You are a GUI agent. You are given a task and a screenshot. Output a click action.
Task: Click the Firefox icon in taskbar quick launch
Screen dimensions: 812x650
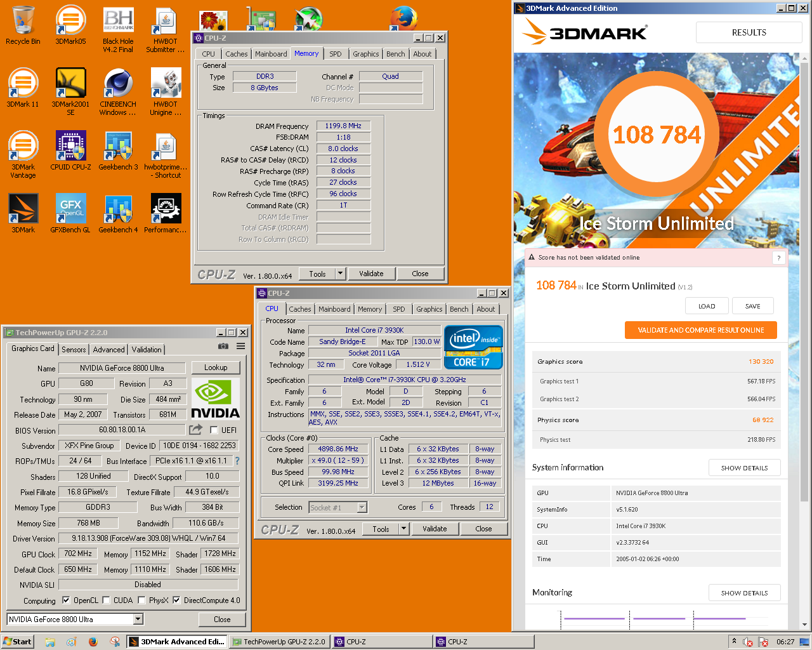(93, 642)
